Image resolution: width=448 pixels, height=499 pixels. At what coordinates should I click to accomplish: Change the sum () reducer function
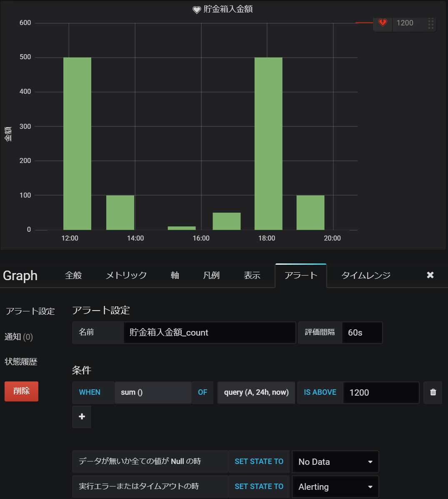pos(153,392)
